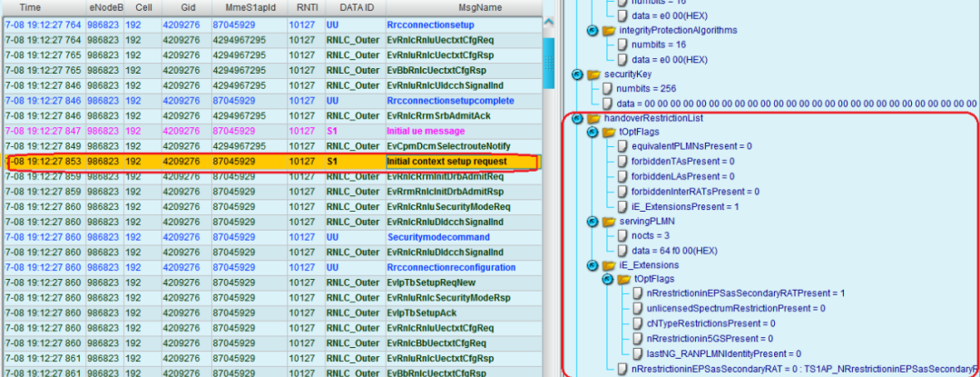
Task: Click document icon beside nRrestrictionin5GSPresent = 0
Action: click(637, 338)
